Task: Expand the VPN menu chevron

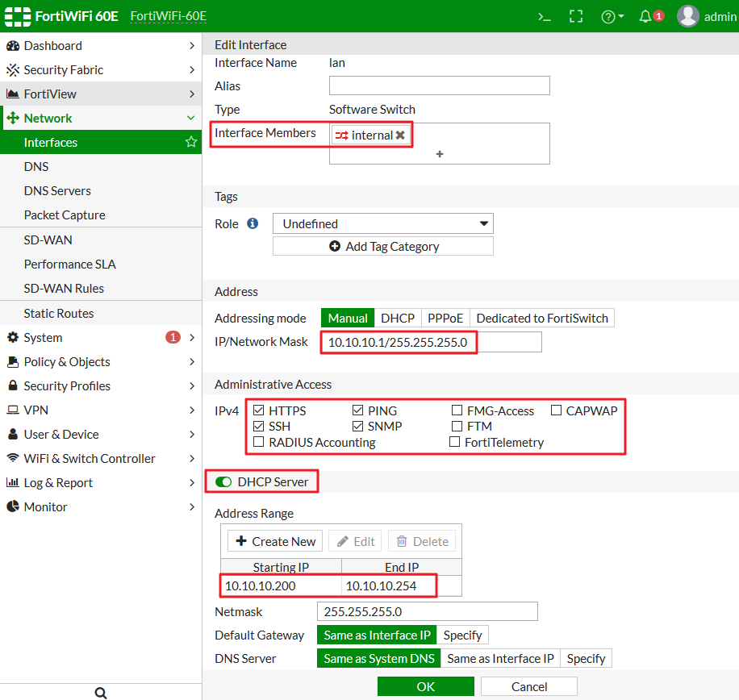Action: 191,410
